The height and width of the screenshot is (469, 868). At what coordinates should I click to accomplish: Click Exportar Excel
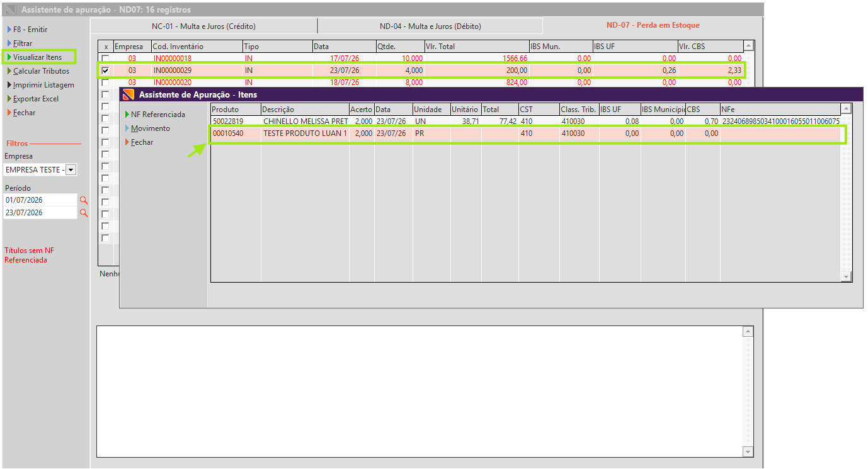point(35,99)
